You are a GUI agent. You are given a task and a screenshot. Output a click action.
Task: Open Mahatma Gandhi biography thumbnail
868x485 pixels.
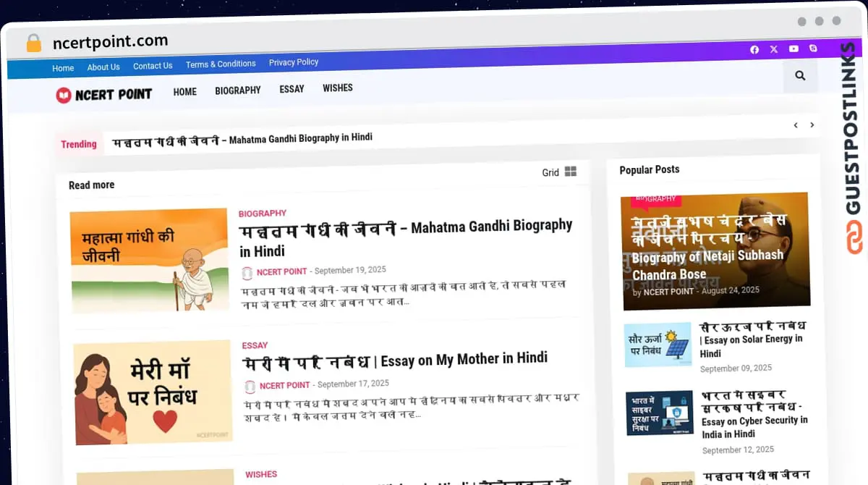click(150, 259)
